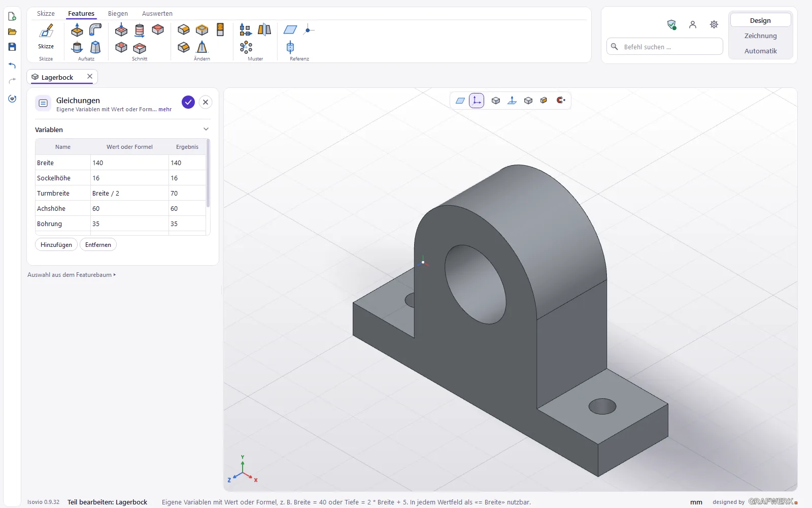Screen dimensions: 812x508
Task: Select the draft angle tool in Ändern
Action: (x=202, y=47)
